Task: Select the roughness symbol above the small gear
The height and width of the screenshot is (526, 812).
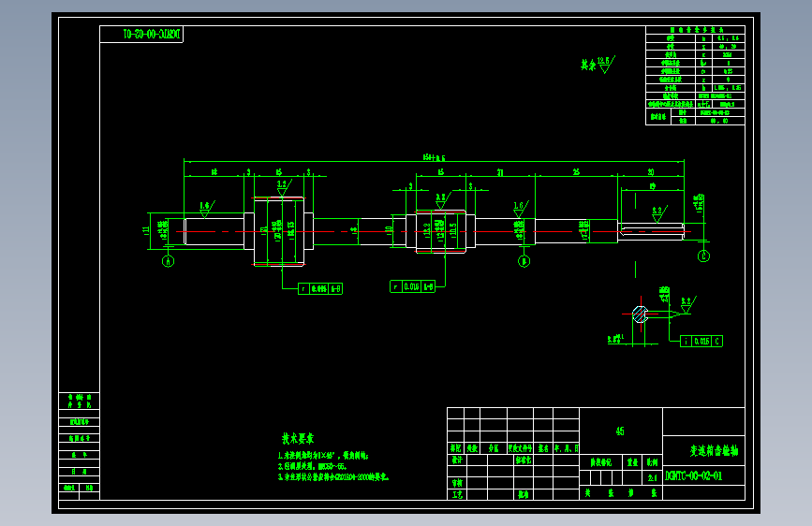Action: point(443,201)
